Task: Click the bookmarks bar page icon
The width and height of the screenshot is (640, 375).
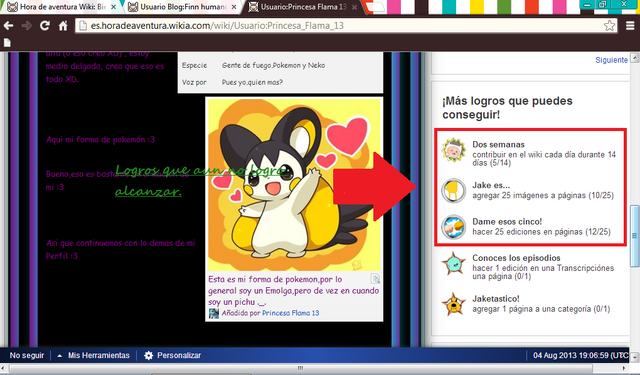Action: (7, 42)
